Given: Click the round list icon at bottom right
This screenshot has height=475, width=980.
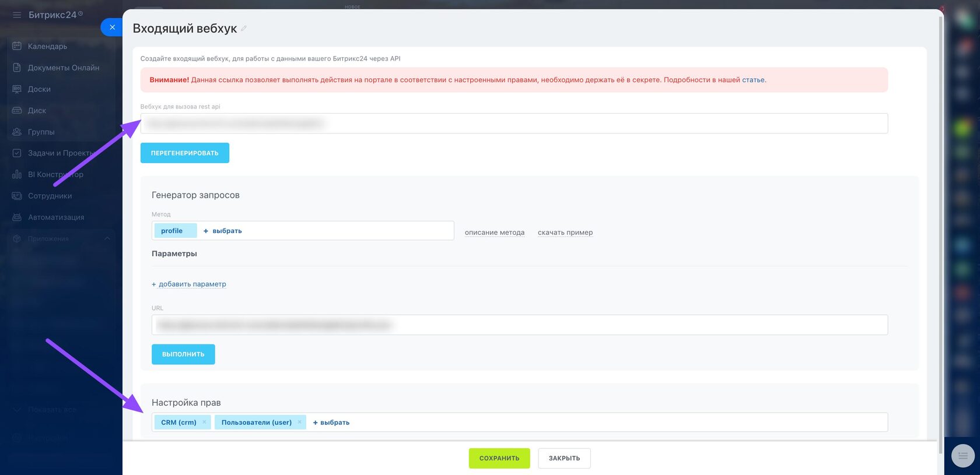Looking at the screenshot, I should pyautogui.click(x=963, y=456).
